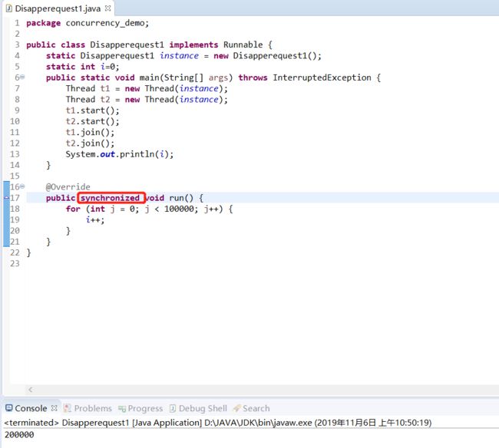Click 'InterruptedException' in main signature
This screenshot has height=448, width=499.
point(322,78)
